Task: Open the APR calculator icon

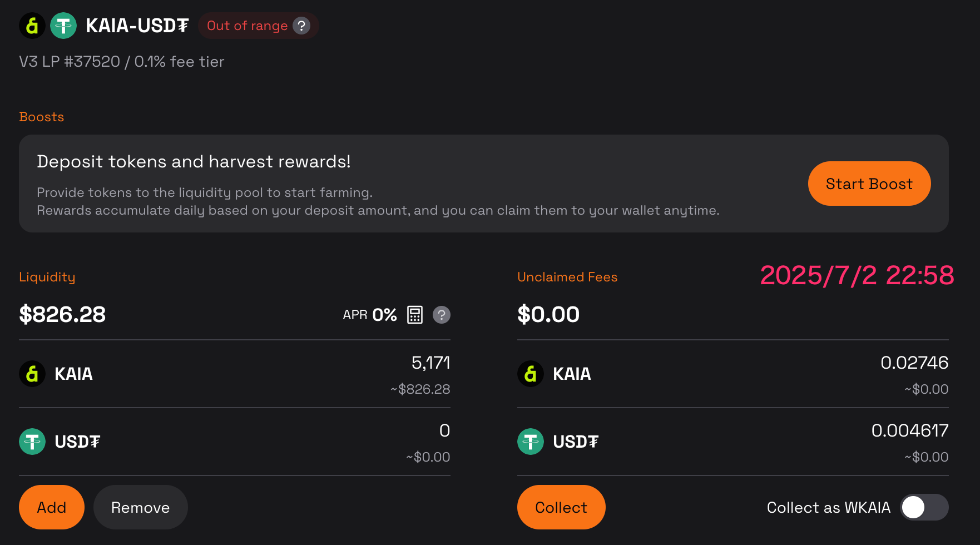Action: pyautogui.click(x=415, y=315)
